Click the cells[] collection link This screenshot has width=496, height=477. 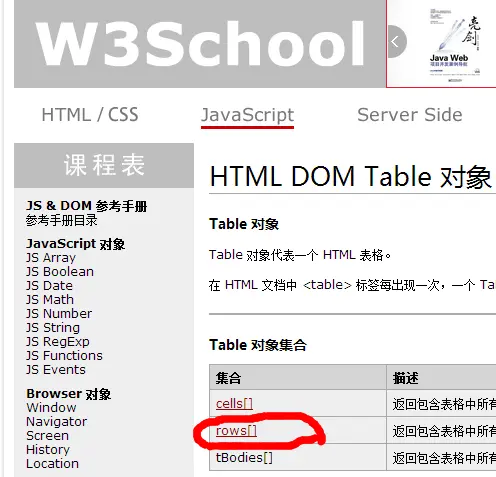tap(234, 404)
